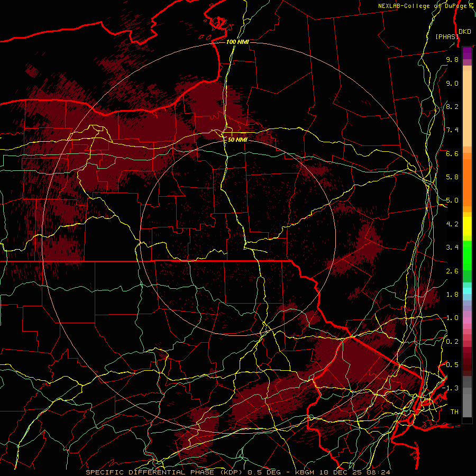Pick the pink swatch on the color bar

(467, 321)
